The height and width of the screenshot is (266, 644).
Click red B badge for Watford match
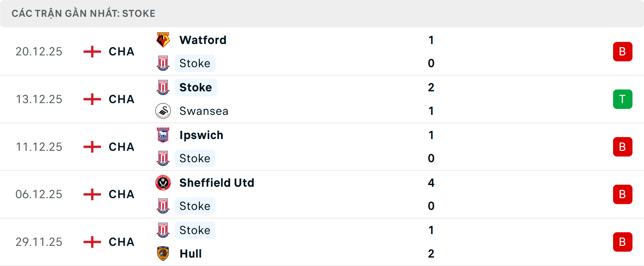coord(623,52)
